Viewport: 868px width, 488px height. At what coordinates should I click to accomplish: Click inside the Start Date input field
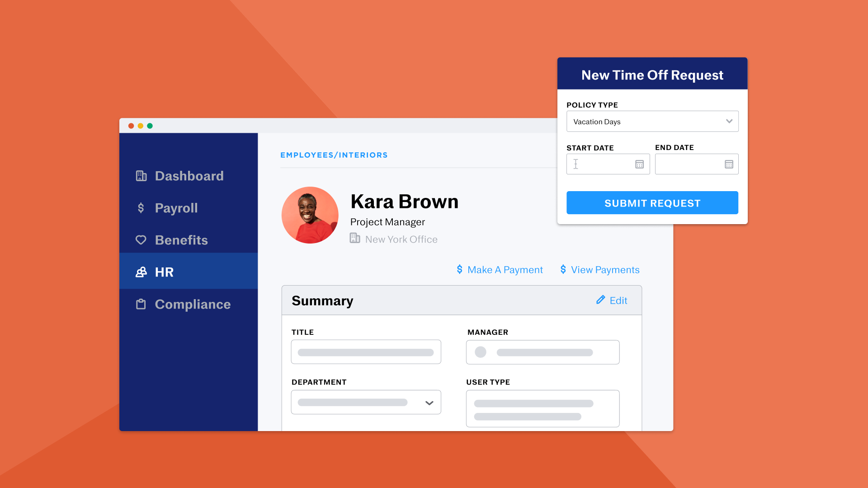pyautogui.click(x=601, y=164)
